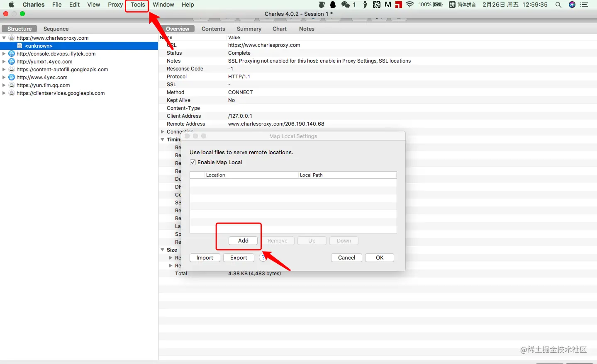Launch Siri from the menu bar
The image size is (597, 364).
click(572, 5)
